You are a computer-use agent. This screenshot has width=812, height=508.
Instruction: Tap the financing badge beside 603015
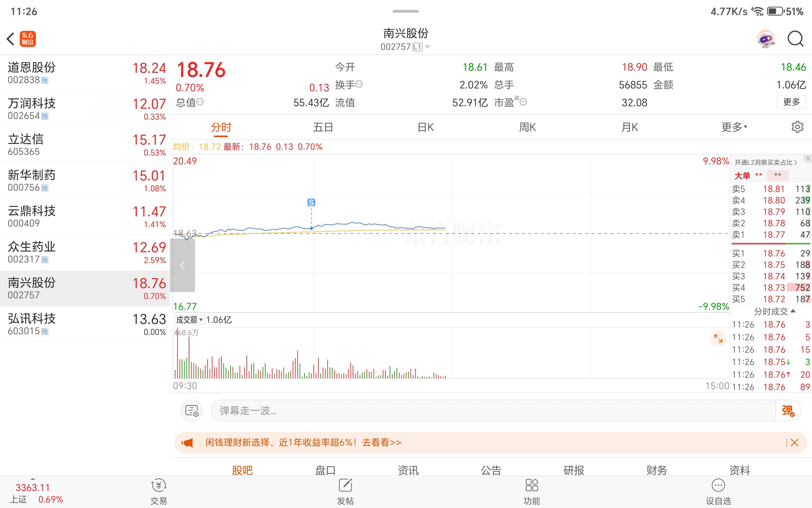coord(45,331)
